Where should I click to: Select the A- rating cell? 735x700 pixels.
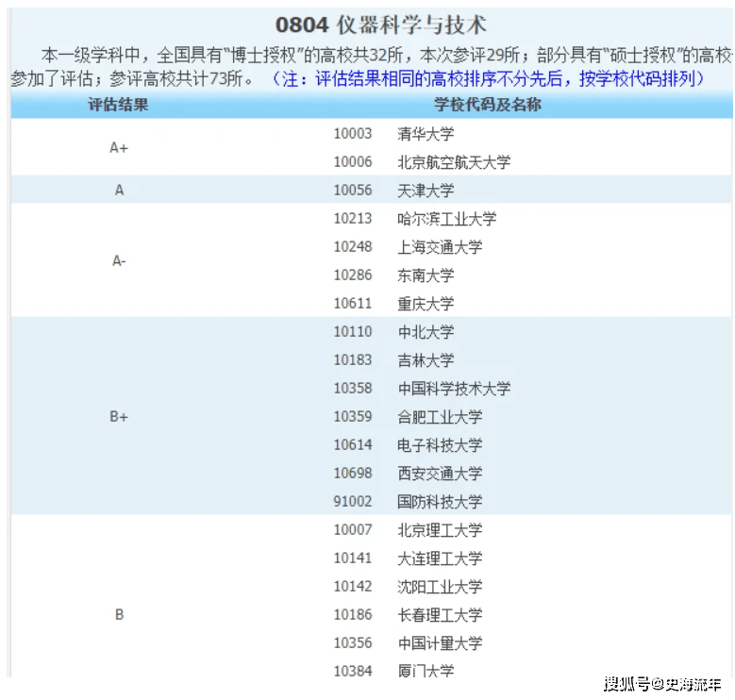(119, 261)
